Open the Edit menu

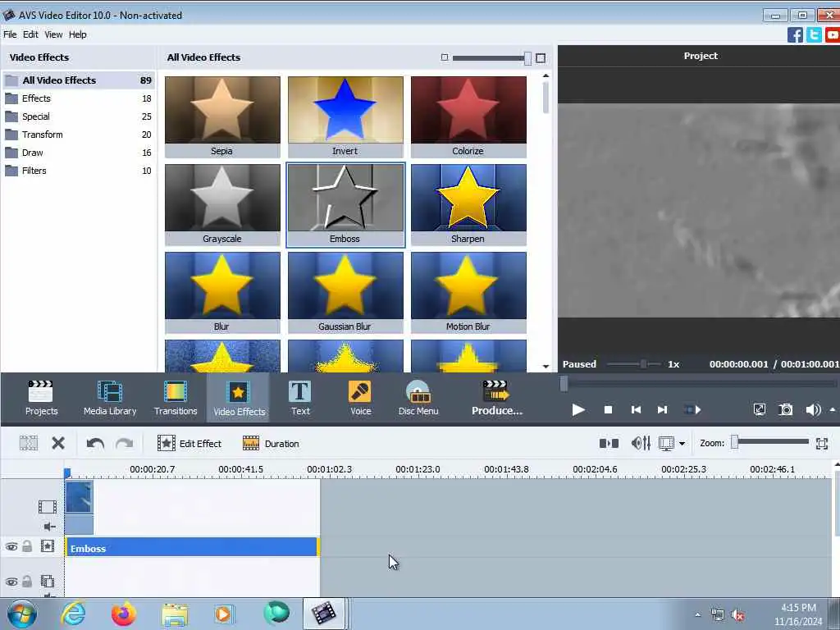coord(30,34)
